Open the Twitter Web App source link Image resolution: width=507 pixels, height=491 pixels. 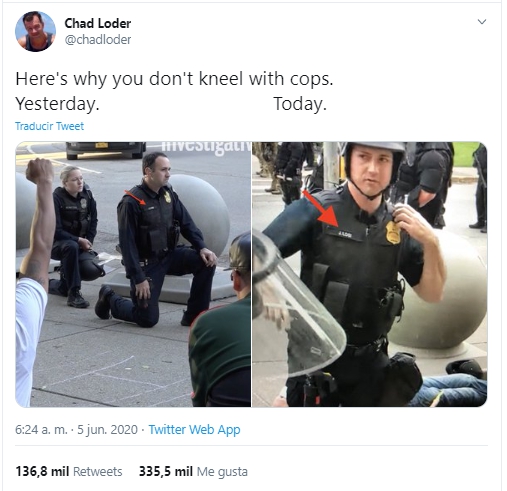[x=194, y=429]
